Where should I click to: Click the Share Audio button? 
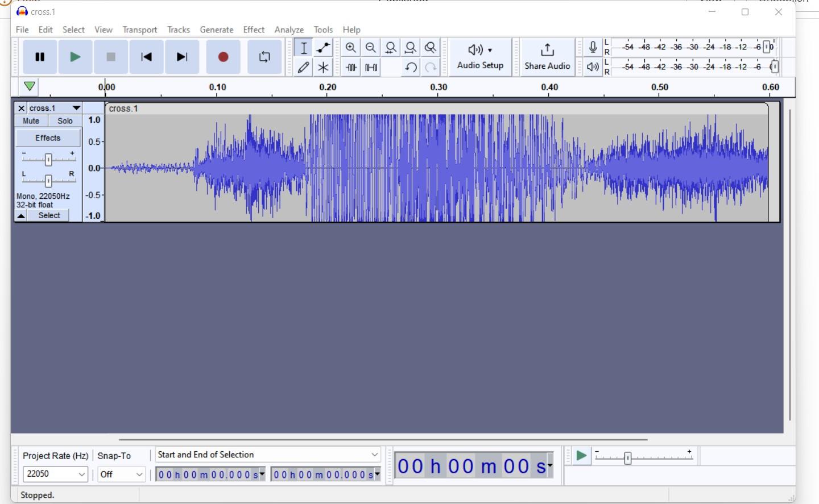pyautogui.click(x=547, y=57)
